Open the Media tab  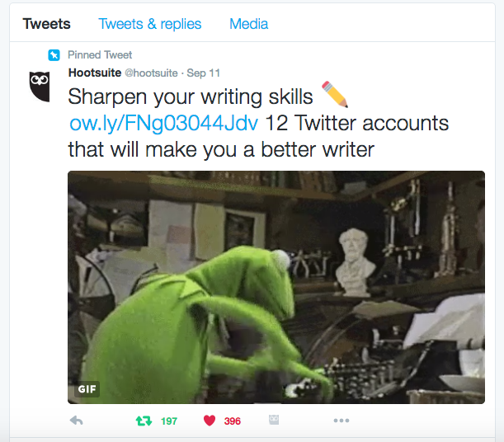[249, 24]
